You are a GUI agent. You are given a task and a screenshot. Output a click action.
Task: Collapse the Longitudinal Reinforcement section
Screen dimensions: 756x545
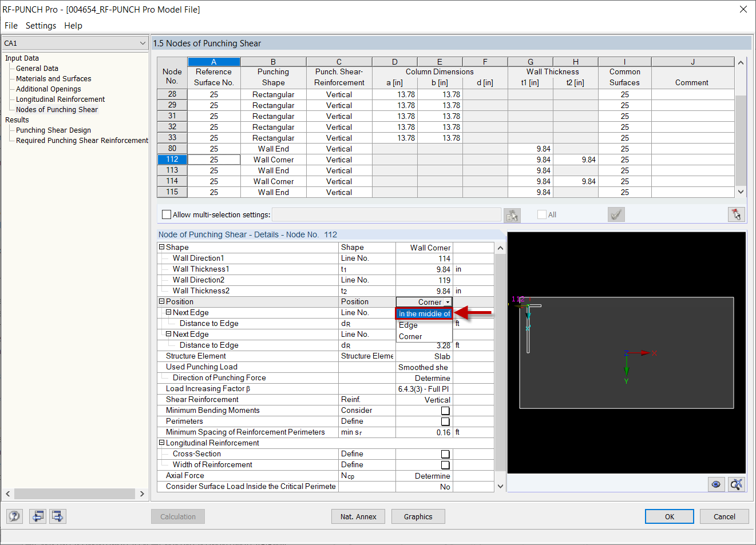(161, 442)
